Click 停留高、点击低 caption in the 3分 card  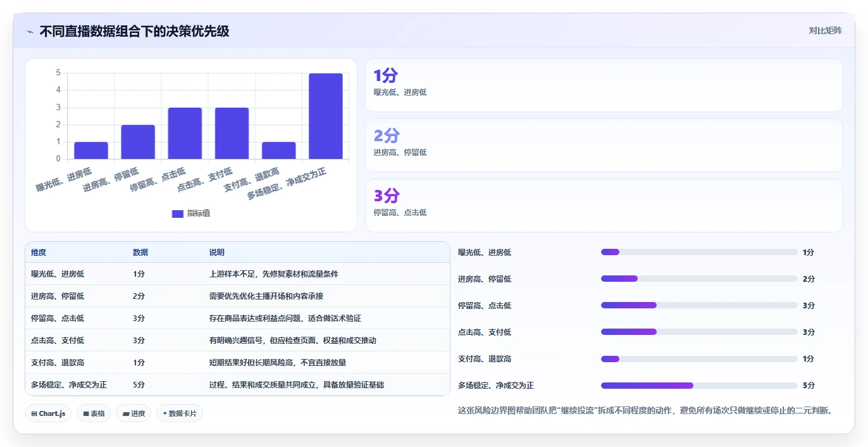(400, 213)
